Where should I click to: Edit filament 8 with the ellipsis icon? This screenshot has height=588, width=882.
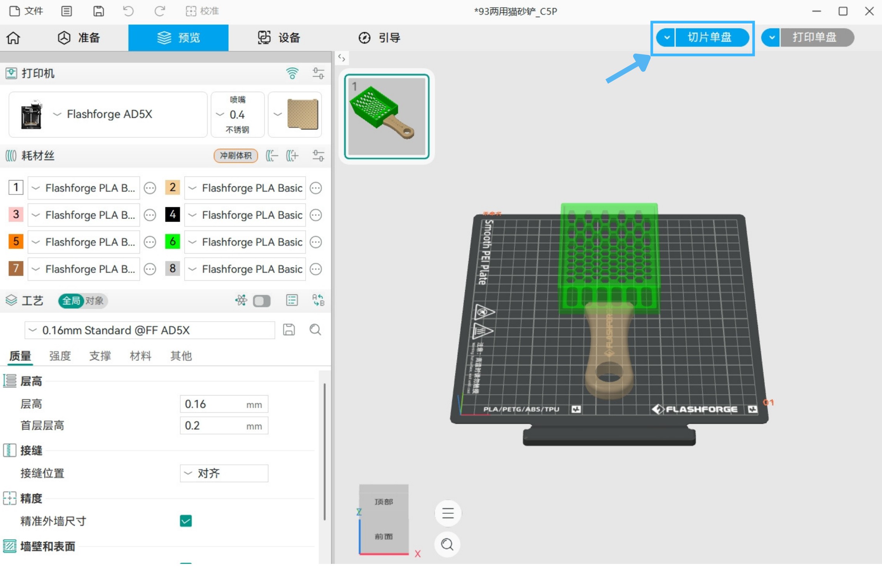316,269
